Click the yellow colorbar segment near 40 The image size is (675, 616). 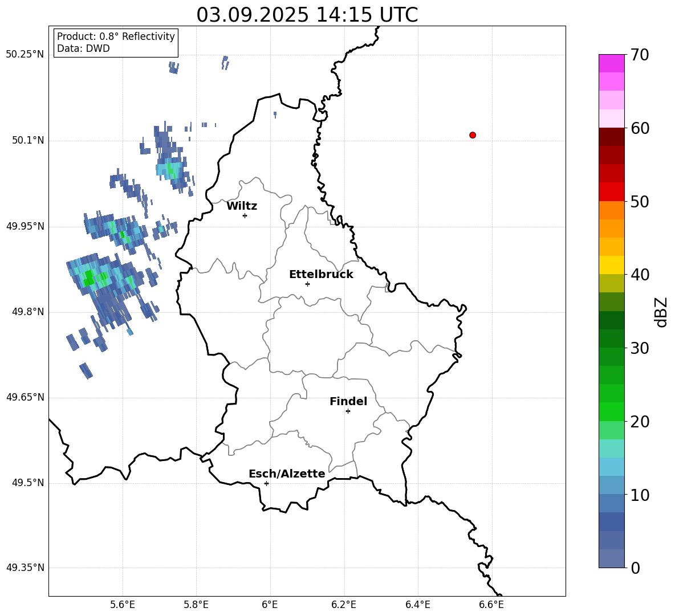pos(611,265)
